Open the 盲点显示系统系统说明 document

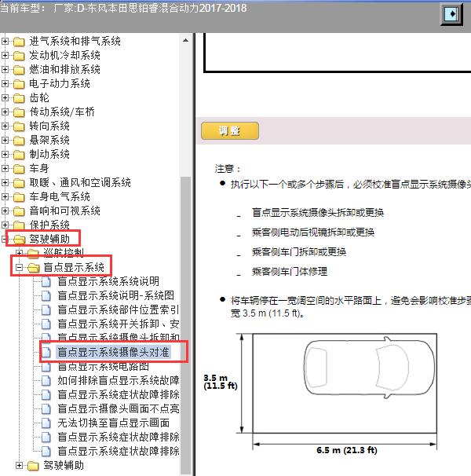click(108, 281)
